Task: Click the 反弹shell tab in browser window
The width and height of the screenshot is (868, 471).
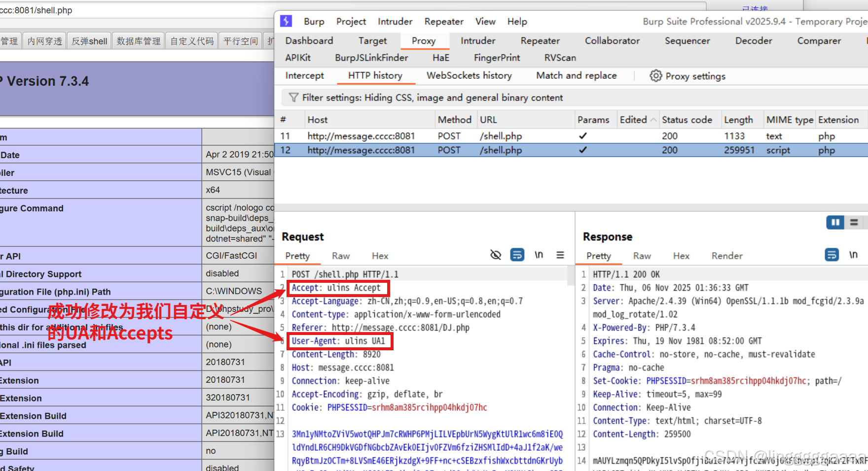Action: click(x=89, y=41)
